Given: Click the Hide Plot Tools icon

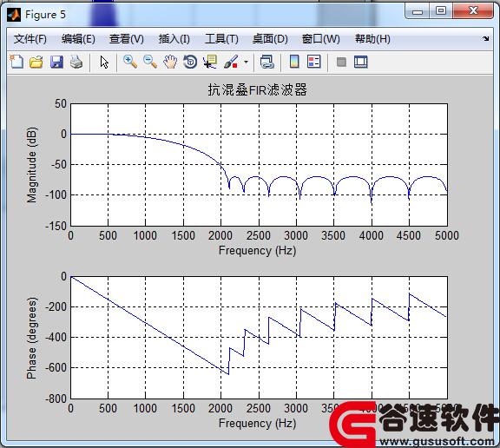Looking at the screenshot, I should click(341, 62).
